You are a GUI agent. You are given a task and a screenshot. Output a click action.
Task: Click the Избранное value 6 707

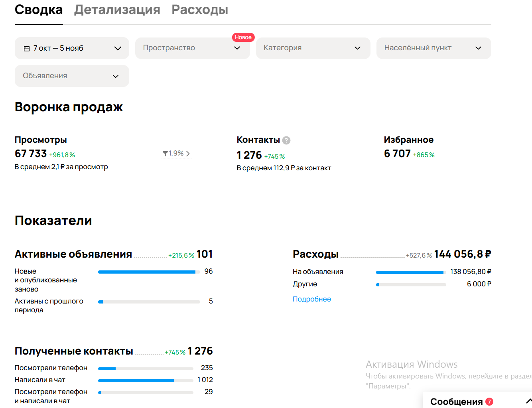click(x=397, y=154)
